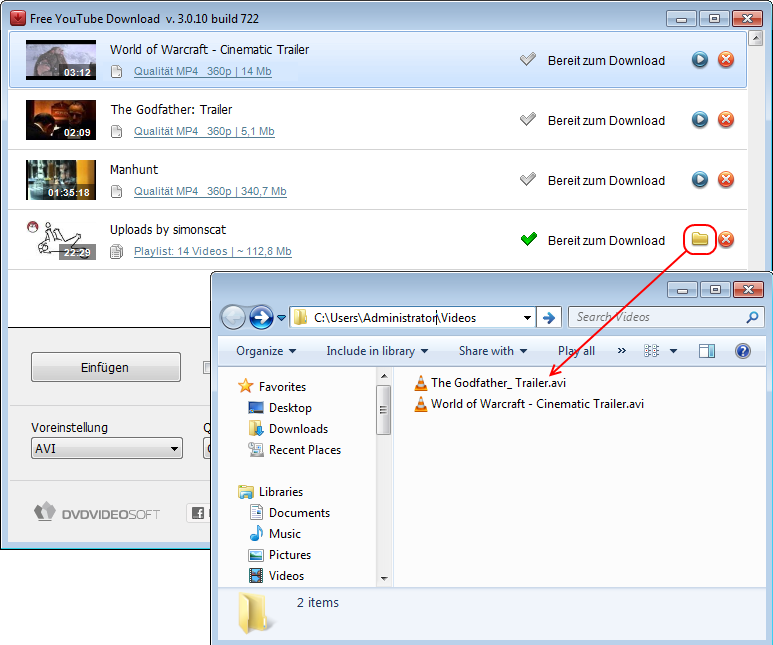773x645 pixels.
Task: Select Pictures library
Action: click(x=280, y=555)
